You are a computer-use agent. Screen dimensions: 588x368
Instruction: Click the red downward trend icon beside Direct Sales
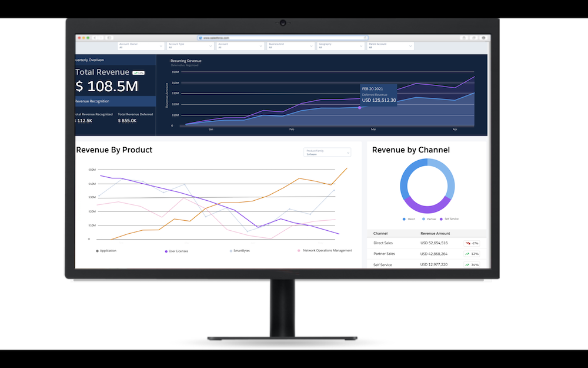(x=467, y=243)
